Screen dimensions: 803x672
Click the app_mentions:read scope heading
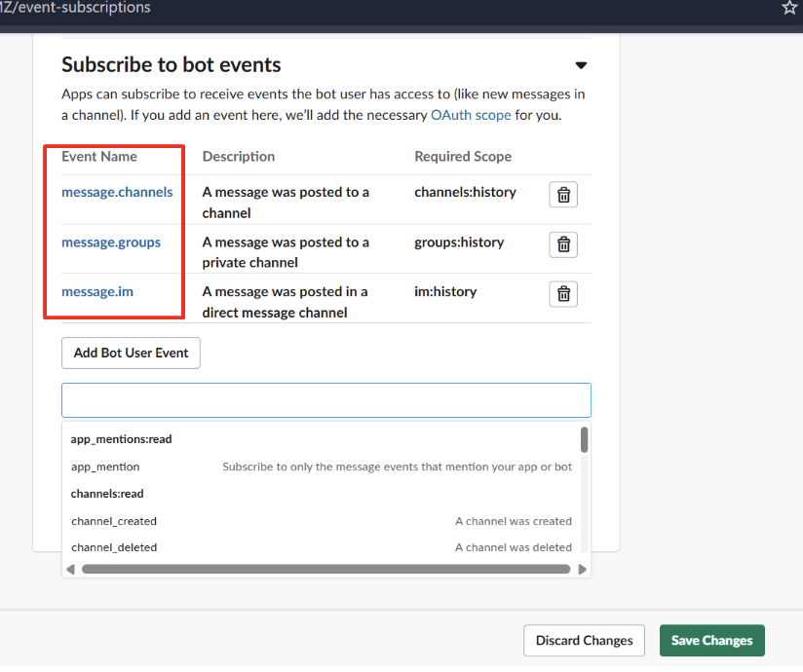pos(122,439)
